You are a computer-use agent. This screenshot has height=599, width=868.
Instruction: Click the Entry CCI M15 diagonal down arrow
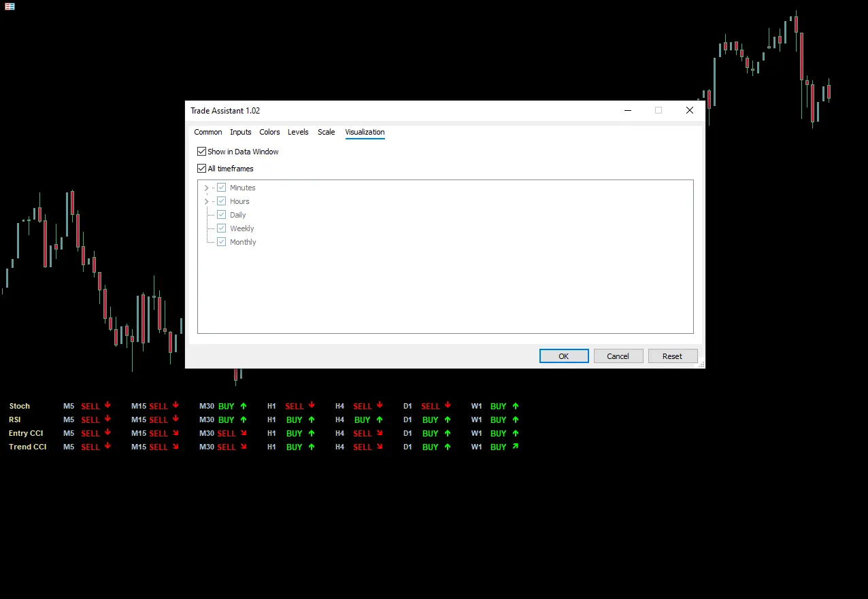pos(176,433)
